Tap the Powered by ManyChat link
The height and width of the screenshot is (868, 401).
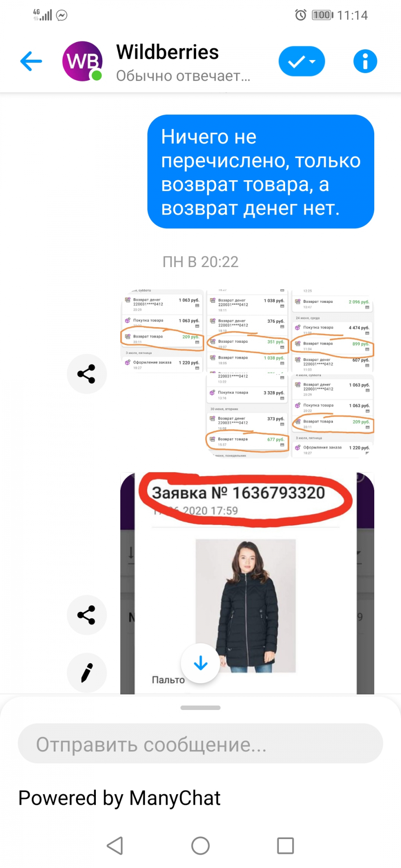[x=119, y=798]
